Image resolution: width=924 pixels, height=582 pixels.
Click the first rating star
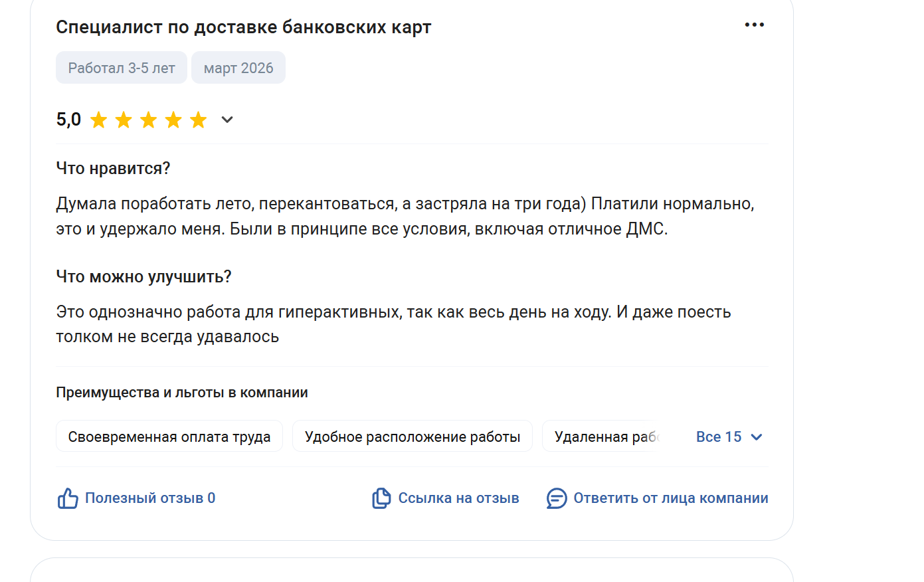99,120
